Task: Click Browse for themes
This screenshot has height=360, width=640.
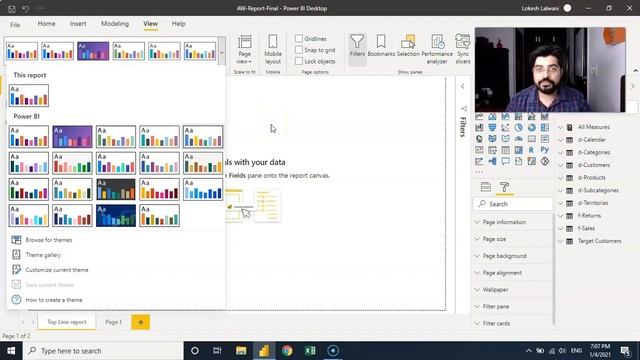Action: (x=49, y=240)
